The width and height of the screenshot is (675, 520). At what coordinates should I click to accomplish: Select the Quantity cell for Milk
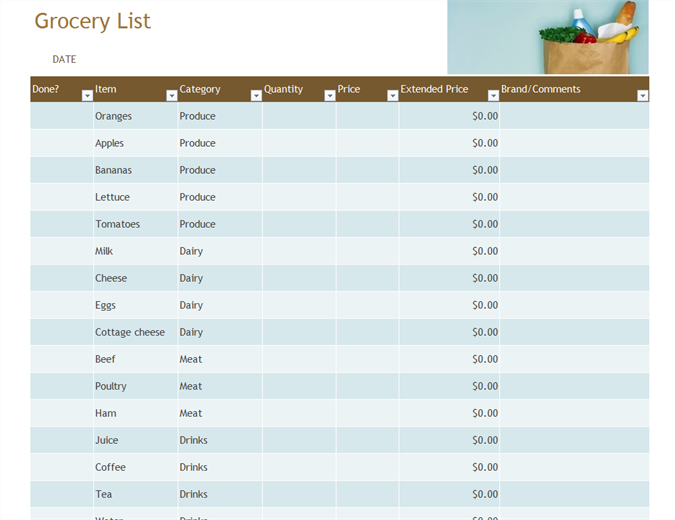point(298,251)
